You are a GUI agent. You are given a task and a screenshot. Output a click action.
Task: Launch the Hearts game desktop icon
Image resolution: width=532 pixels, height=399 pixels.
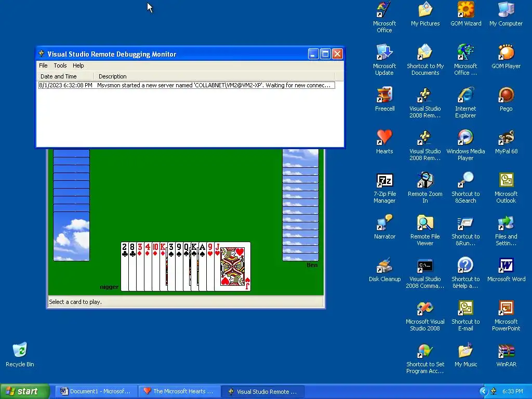click(384, 142)
